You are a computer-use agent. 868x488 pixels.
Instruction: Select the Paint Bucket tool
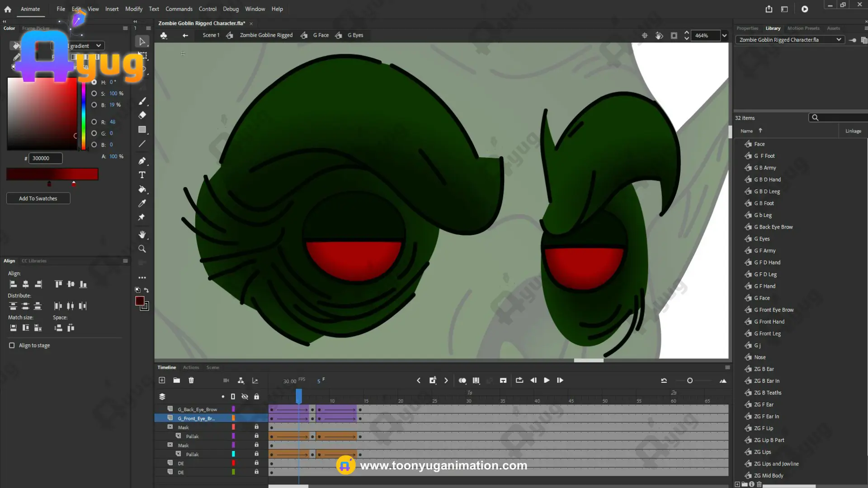(142, 189)
